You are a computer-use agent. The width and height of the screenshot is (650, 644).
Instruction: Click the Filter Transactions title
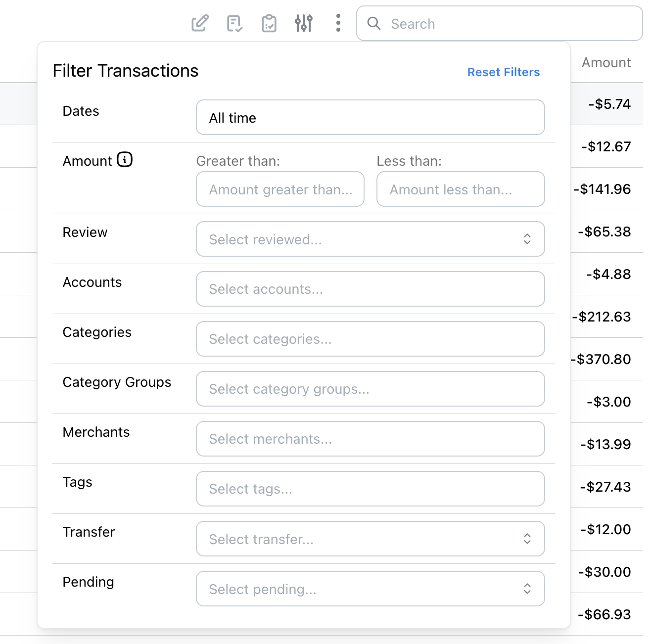[125, 70]
